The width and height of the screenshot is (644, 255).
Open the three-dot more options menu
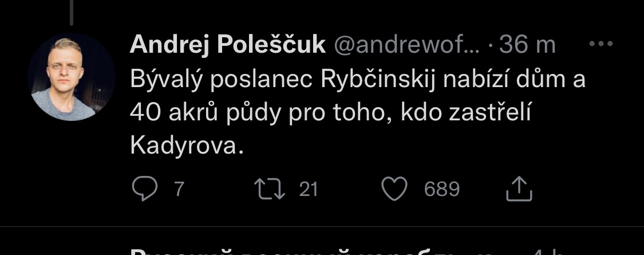(x=601, y=44)
